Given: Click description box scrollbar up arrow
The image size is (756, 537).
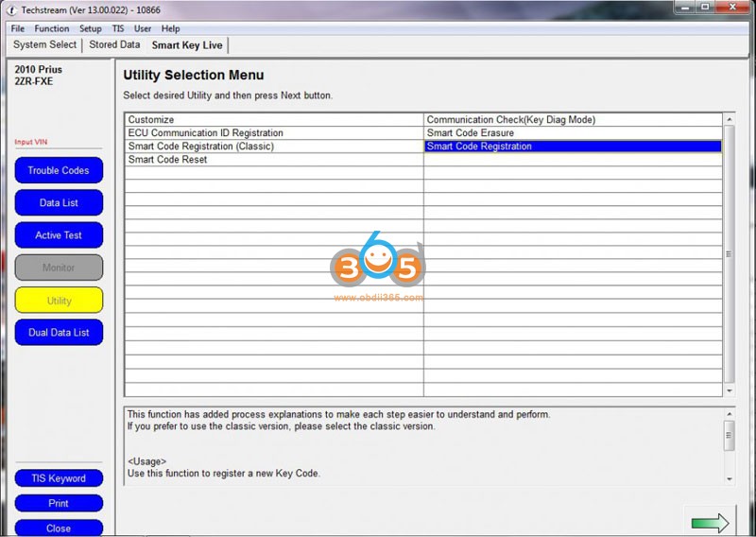Looking at the screenshot, I should point(730,414).
